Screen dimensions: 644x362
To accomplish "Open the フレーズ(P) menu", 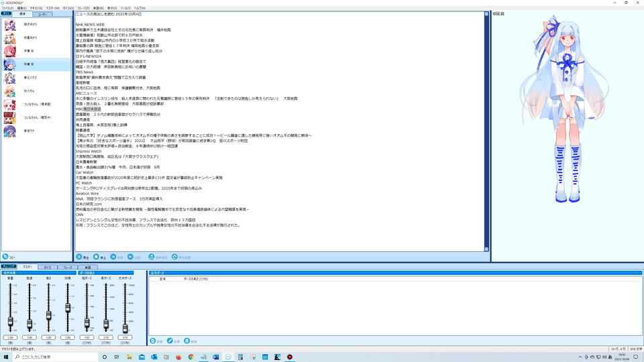I will (83, 8).
